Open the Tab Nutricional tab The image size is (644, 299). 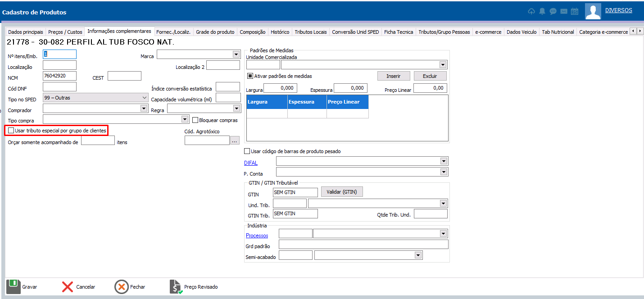[558, 32]
